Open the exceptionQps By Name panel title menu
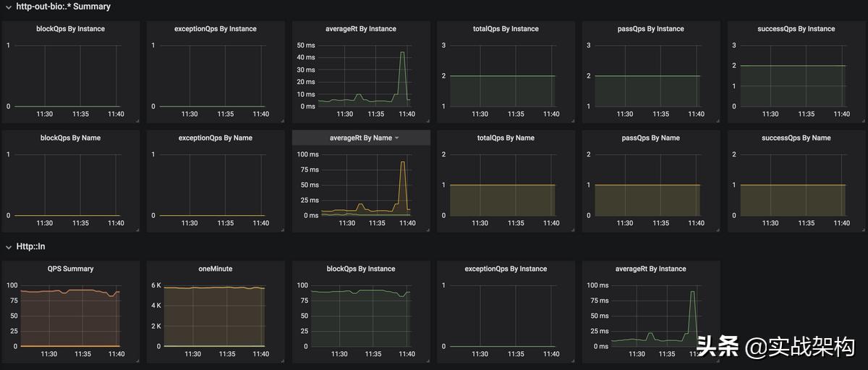The height and width of the screenshot is (370, 868). click(215, 138)
